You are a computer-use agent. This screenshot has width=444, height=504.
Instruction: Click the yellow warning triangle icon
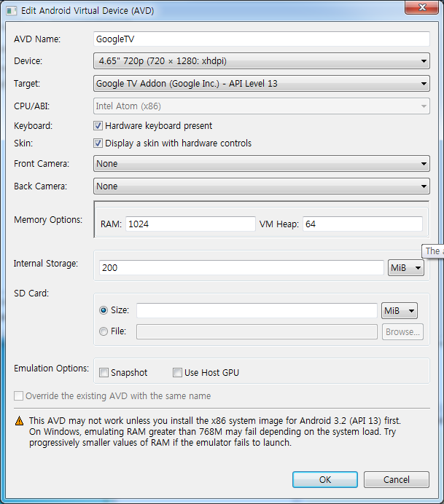tap(19, 421)
